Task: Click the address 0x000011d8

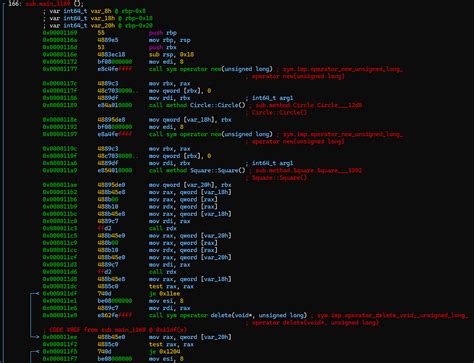Action: tap(60, 279)
